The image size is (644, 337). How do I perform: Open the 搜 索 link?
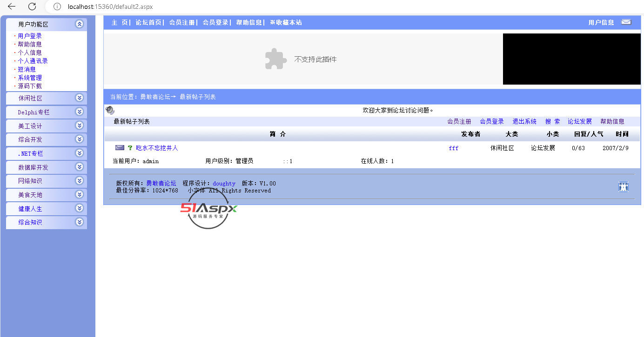point(552,121)
